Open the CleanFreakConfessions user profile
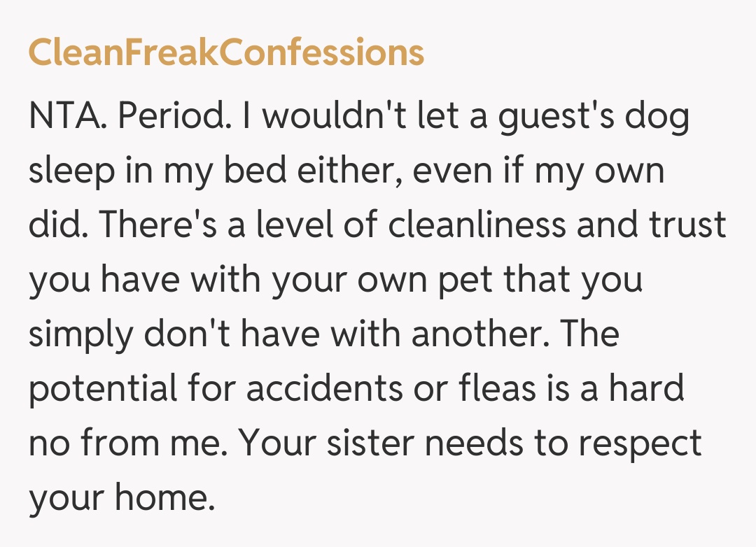Viewport: 756px width, 547px height. point(226,52)
